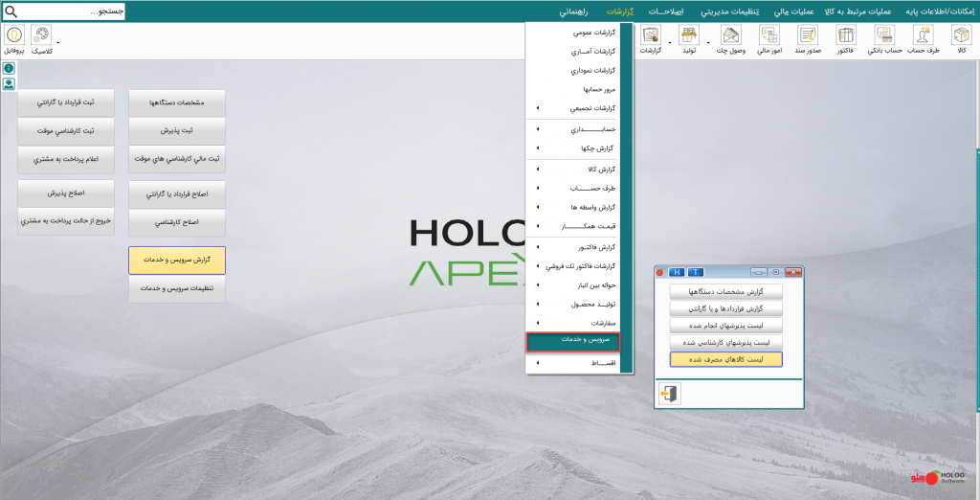This screenshot has width=980, height=500.
Task: Click لیست کالاهای مصرف شده button
Action: [x=725, y=359]
